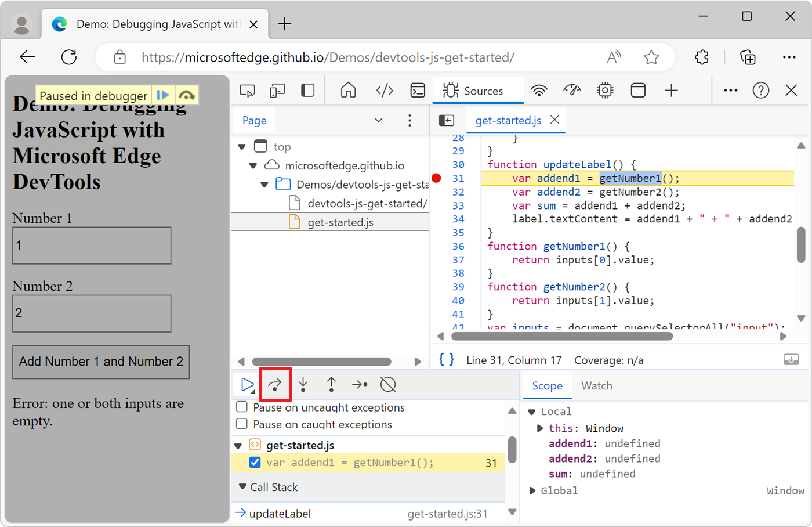
Task: Select the Sources tool tab
Action: coord(473,91)
